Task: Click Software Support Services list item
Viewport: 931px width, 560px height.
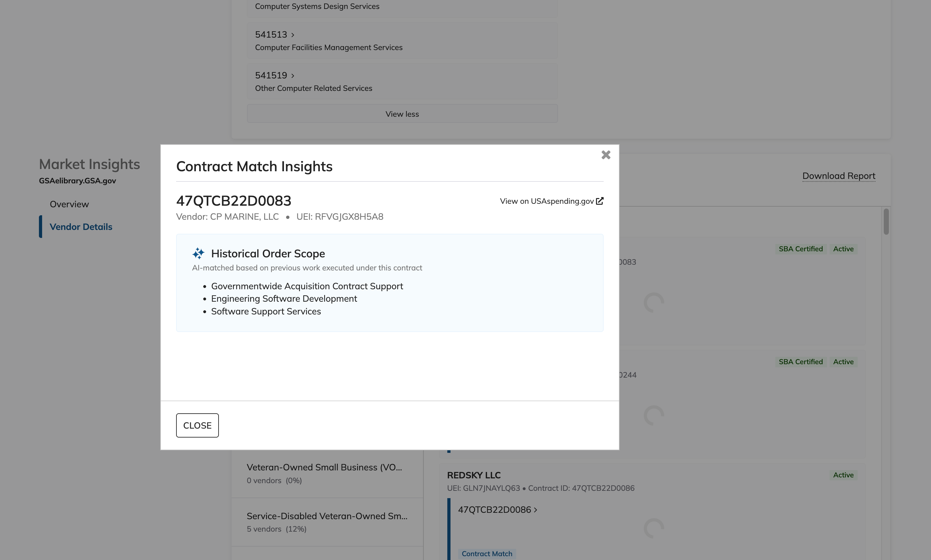Action: click(x=266, y=311)
